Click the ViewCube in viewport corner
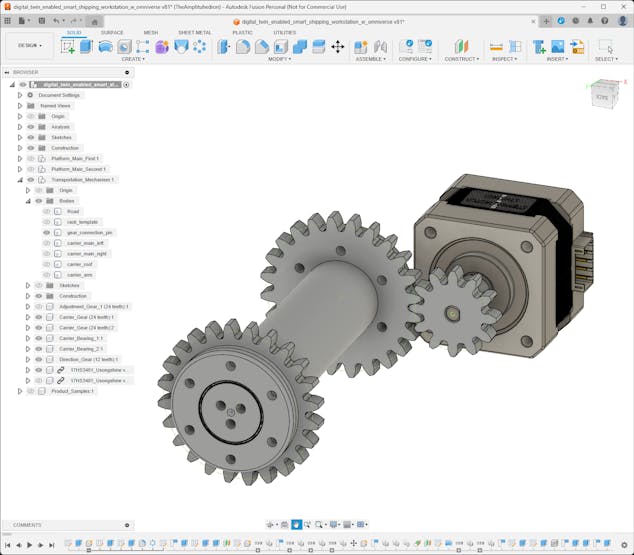 pos(603,97)
